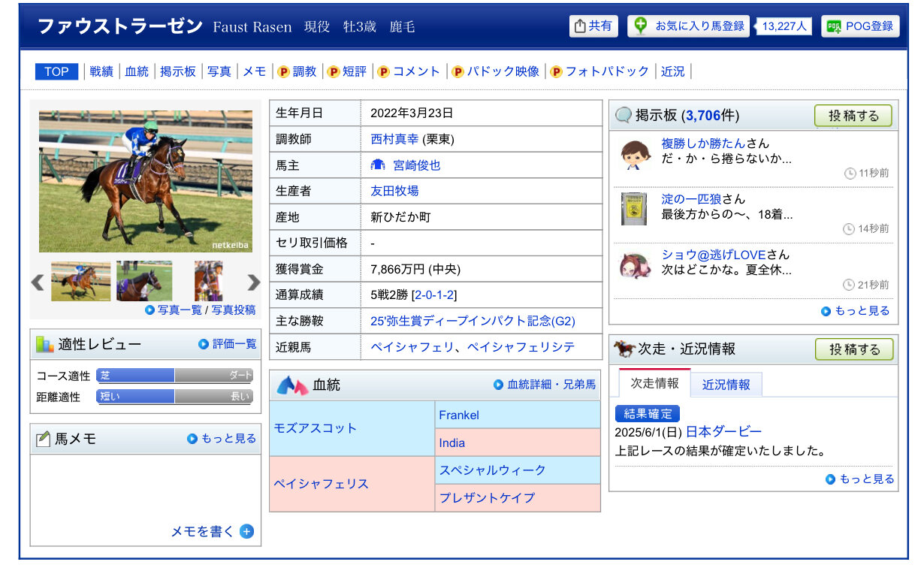Open 評価一覧 in aptitude review

click(228, 344)
